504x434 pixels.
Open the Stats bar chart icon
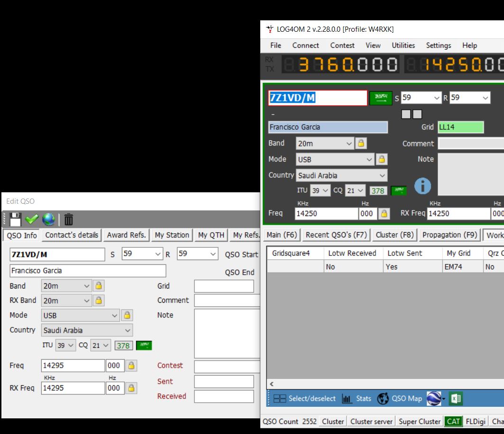coord(347,398)
